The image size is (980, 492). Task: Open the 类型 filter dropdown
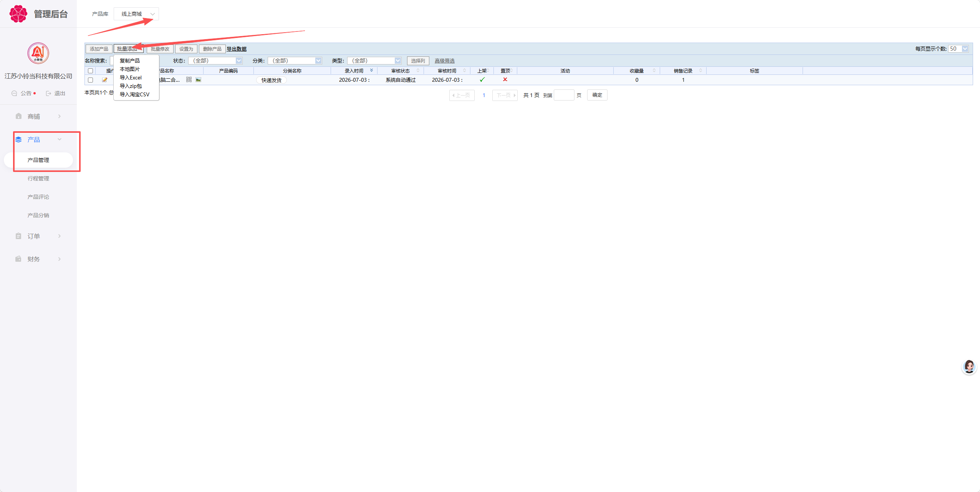374,61
